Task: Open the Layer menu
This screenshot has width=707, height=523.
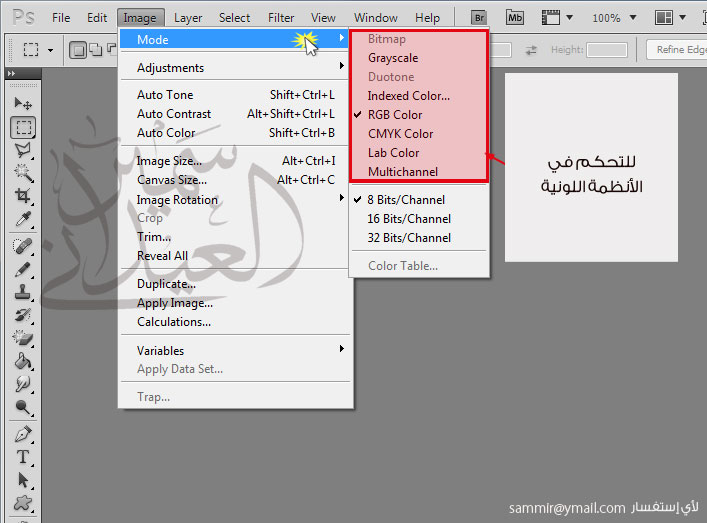Action: coord(188,18)
